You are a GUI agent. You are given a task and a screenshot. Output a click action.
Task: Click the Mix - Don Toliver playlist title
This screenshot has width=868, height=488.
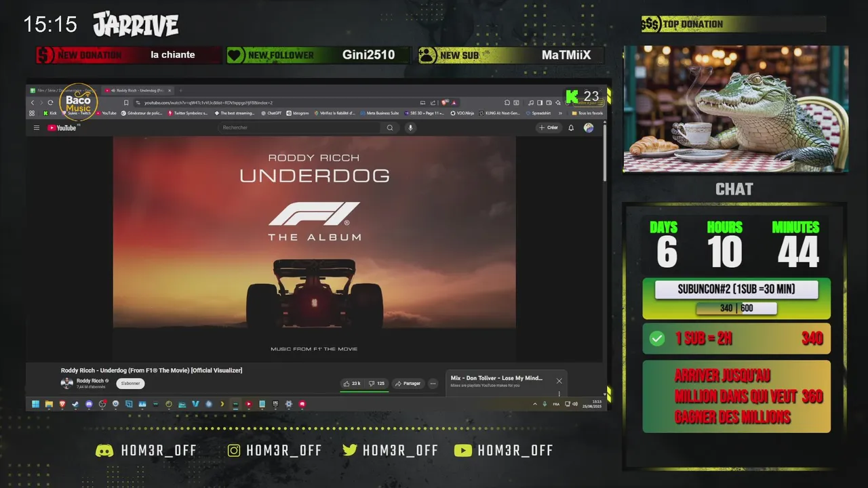point(496,378)
